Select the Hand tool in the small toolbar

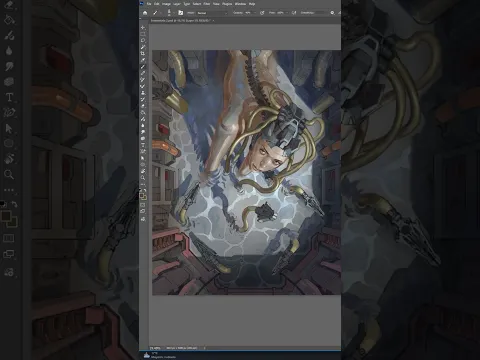coord(143,171)
